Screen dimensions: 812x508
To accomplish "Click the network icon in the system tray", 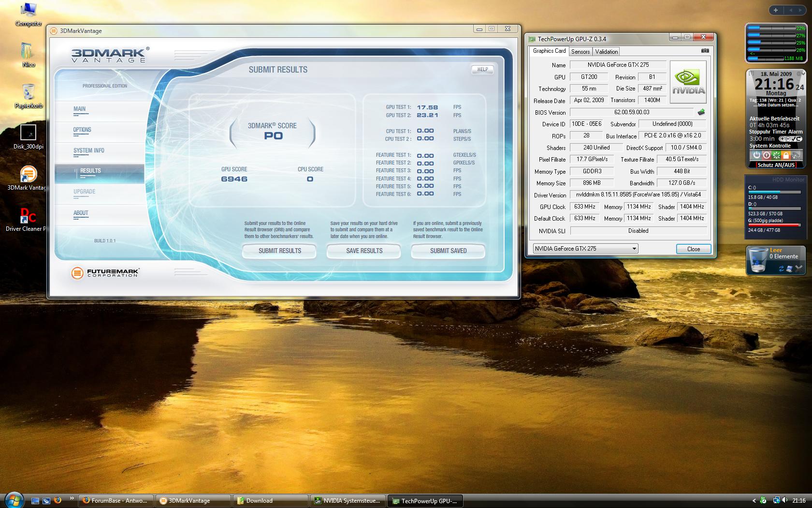I will 776,501.
